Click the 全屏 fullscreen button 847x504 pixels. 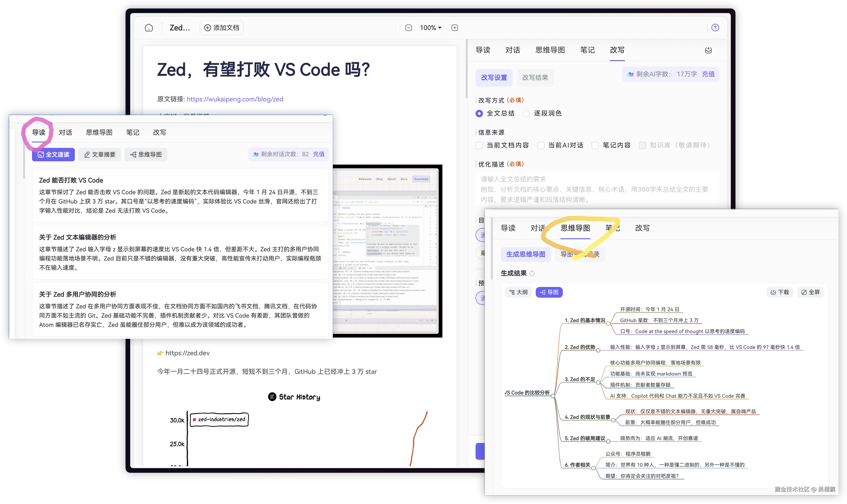pyautogui.click(x=810, y=292)
